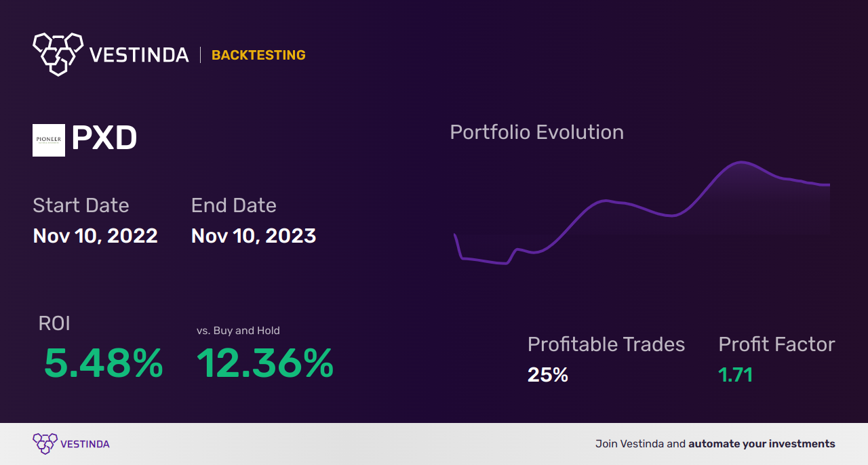Open the BACKTESTING label

coord(258,55)
